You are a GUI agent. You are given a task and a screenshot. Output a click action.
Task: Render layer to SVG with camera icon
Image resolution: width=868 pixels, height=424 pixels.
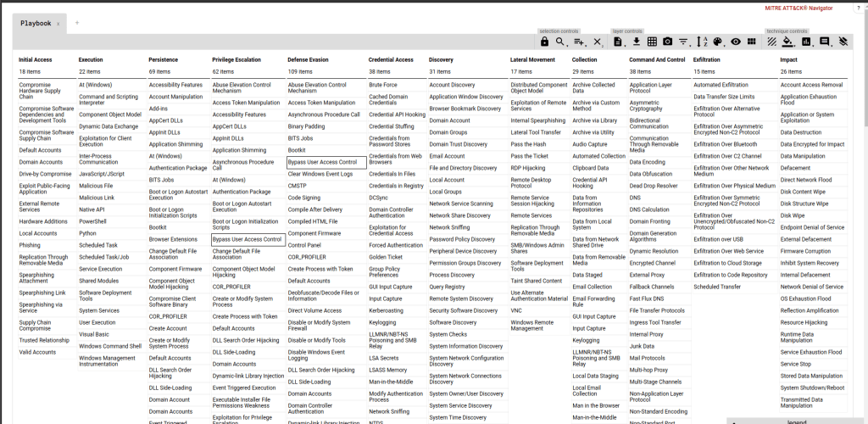click(x=668, y=42)
